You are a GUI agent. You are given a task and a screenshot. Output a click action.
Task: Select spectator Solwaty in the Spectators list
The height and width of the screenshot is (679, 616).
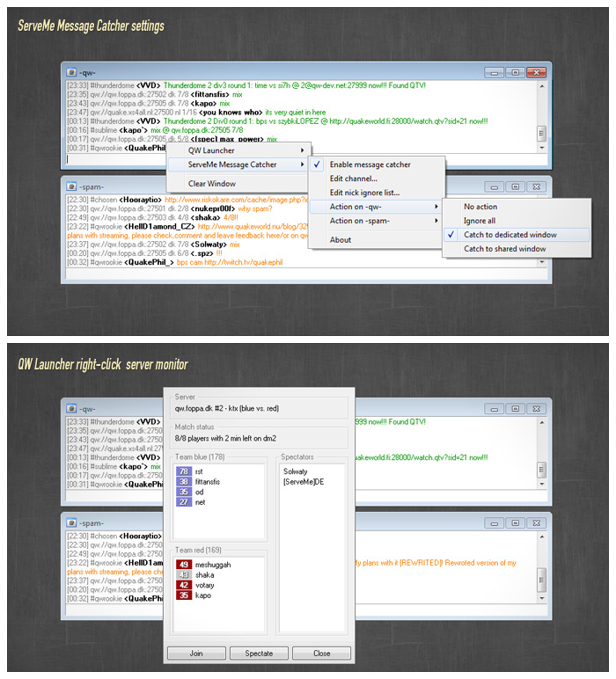pyautogui.click(x=296, y=471)
